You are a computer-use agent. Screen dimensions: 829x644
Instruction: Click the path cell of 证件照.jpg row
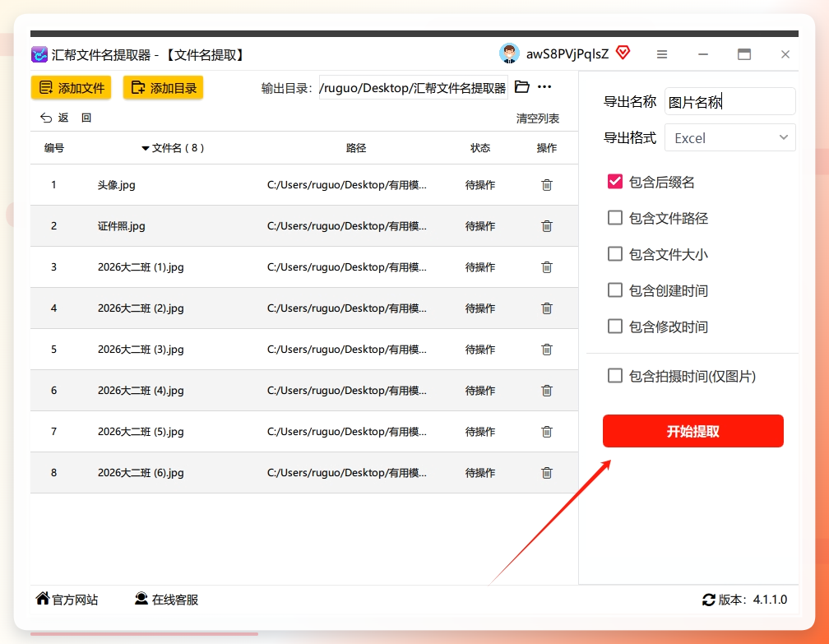pos(347,226)
